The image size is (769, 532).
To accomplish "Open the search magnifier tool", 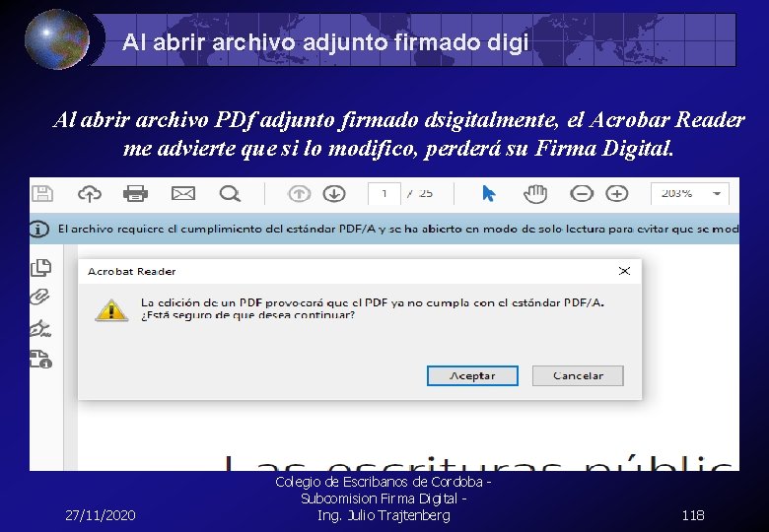I will pos(230,194).
